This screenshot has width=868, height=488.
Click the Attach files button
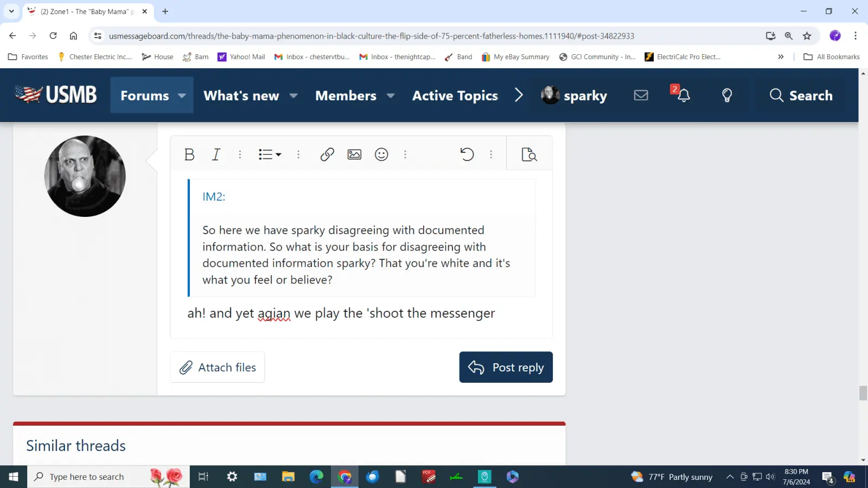[218, 367]
